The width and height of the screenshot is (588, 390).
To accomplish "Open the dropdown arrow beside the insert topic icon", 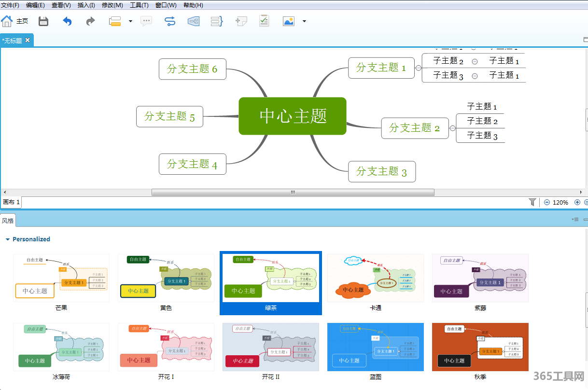I will (x=130, y=21).
